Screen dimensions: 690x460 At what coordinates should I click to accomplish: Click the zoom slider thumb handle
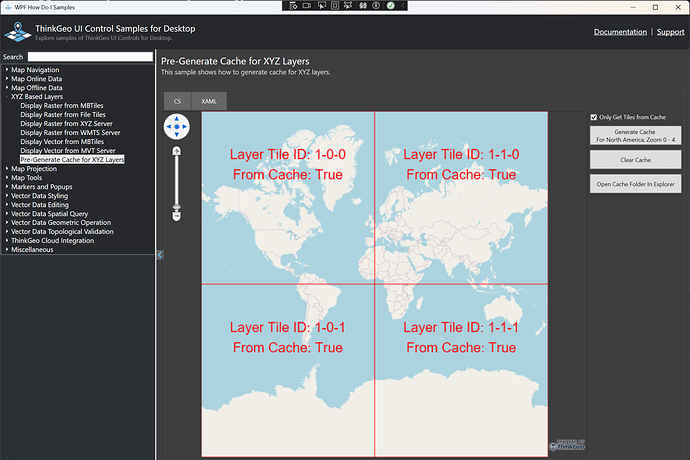click(176, 206)
